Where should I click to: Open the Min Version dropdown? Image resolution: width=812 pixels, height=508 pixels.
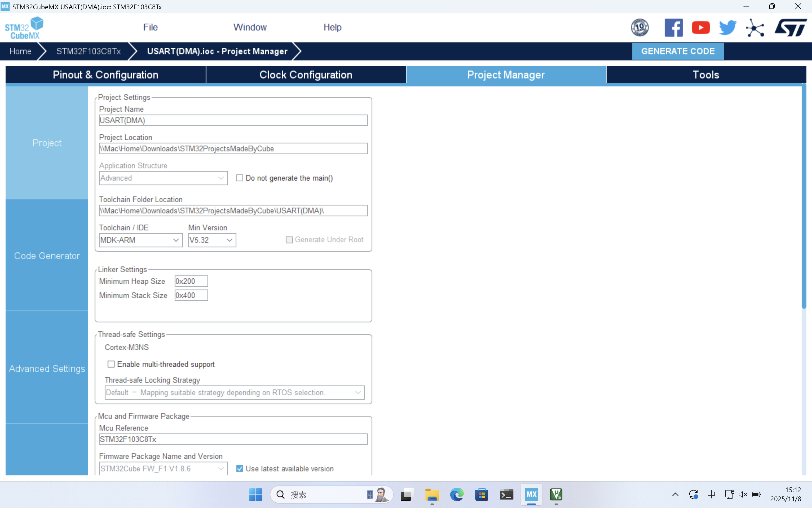click(x=212, y=240)
